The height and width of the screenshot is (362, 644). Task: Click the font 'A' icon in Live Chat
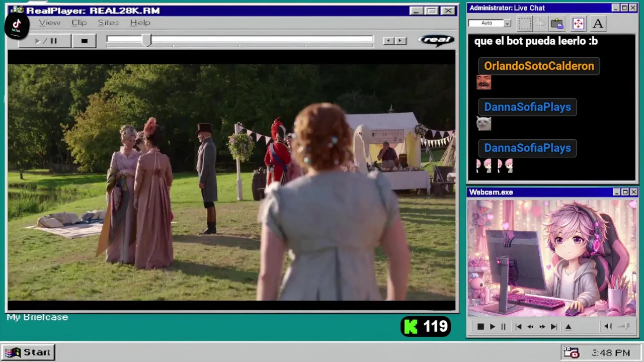coord(598,23)
